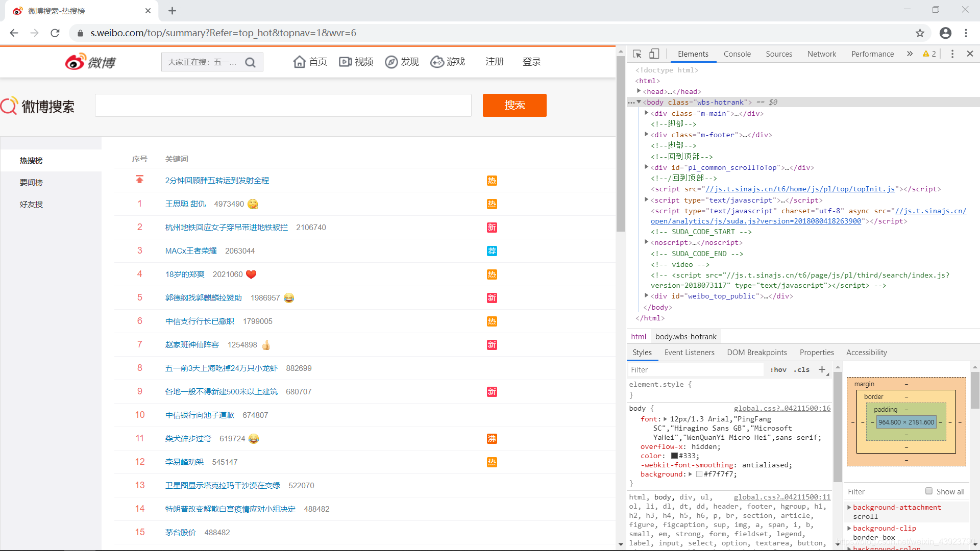This screenshot has width=980, height=551.
Task: Click the Styles Filter input
Action: coord(695,369)
